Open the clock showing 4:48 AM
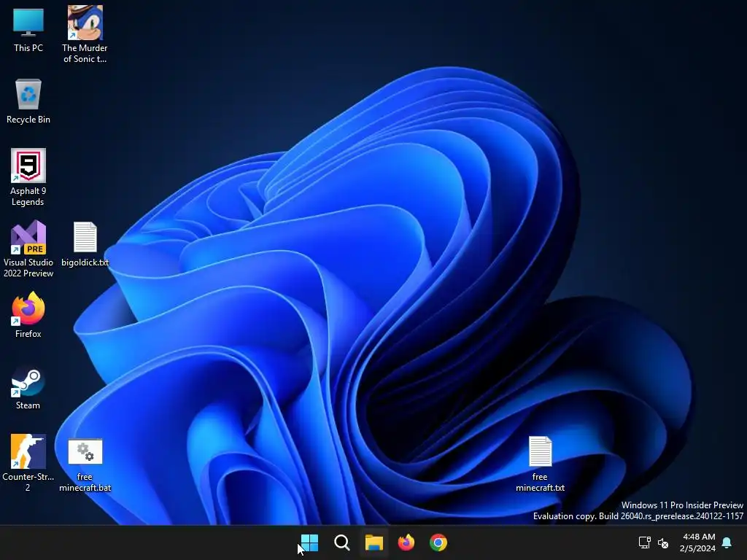Screen dimensions: 747x560 (x=697, y=542)
